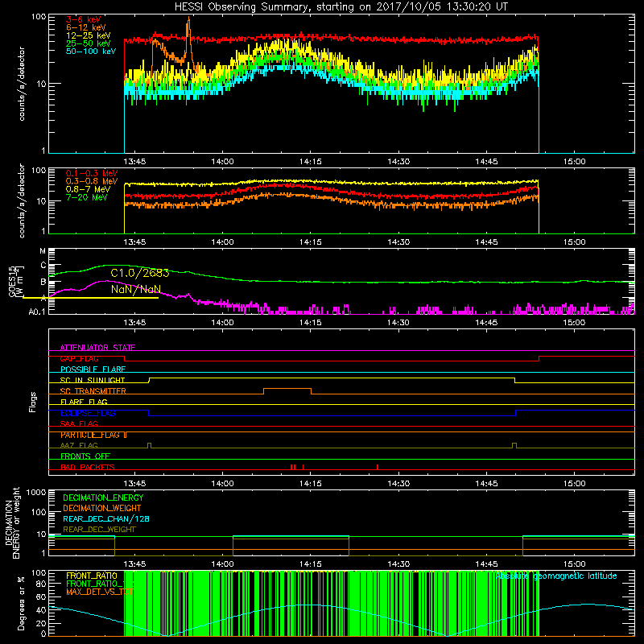Image resolution: width=644 pixels, height=644 pixels.
Task: Select the DECIMATION_ENERGY legend label
Action: pyautogui.click(x=103, y=497)
